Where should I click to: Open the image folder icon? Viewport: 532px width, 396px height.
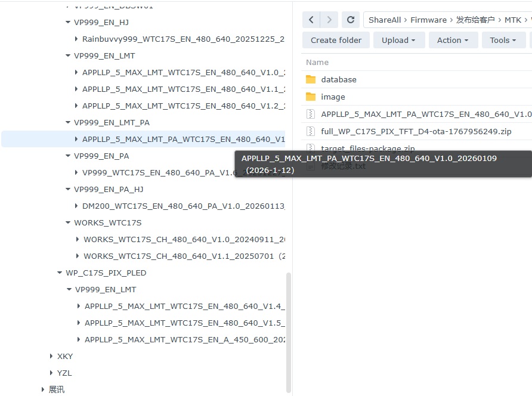click(x=310, y=97)
